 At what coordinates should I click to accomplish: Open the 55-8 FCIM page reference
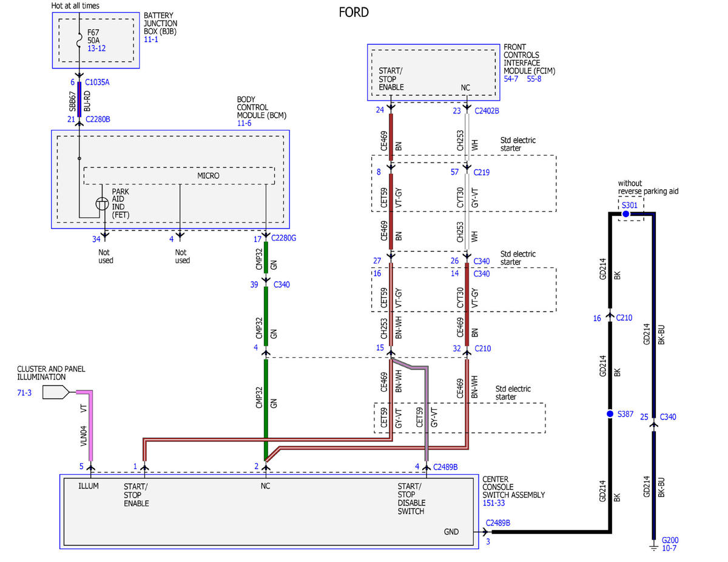[534, 79]
